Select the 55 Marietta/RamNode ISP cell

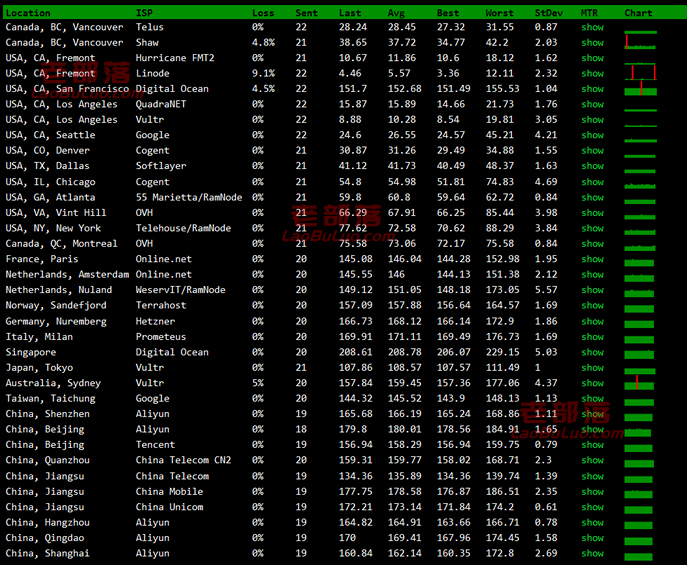(189, 197)
